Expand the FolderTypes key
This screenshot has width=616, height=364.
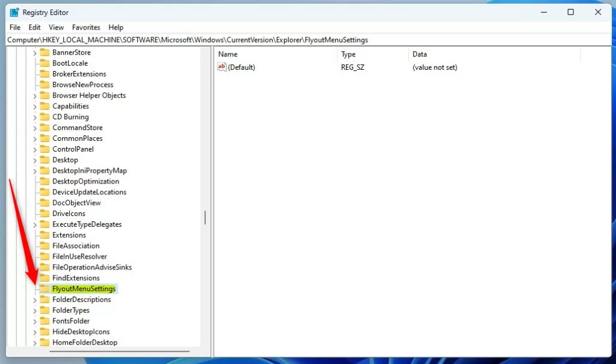click(34, 310)
